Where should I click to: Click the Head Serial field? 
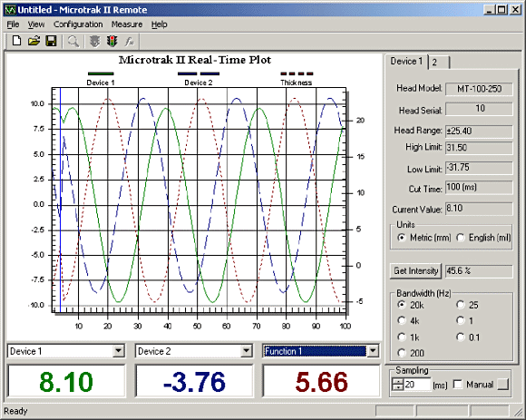coord(479,109)
